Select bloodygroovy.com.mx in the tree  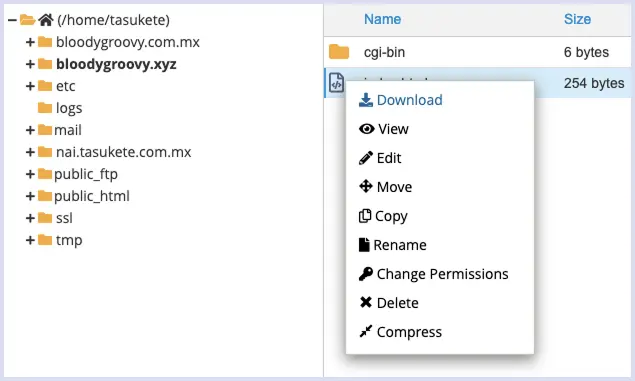[128, 42]
